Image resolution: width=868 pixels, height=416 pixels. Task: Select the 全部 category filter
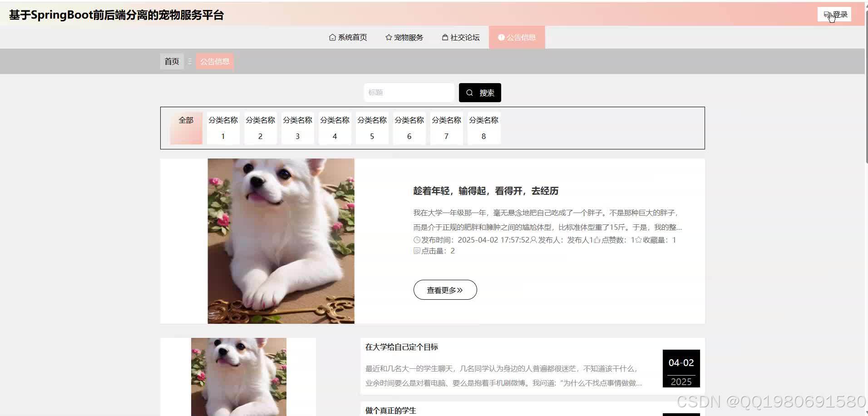pos(186,128)
